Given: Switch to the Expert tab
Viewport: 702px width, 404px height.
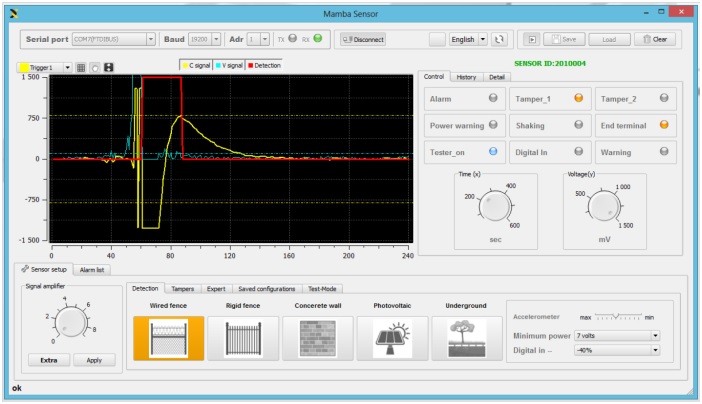Looking at the screenshot, I should click(216, 289).
